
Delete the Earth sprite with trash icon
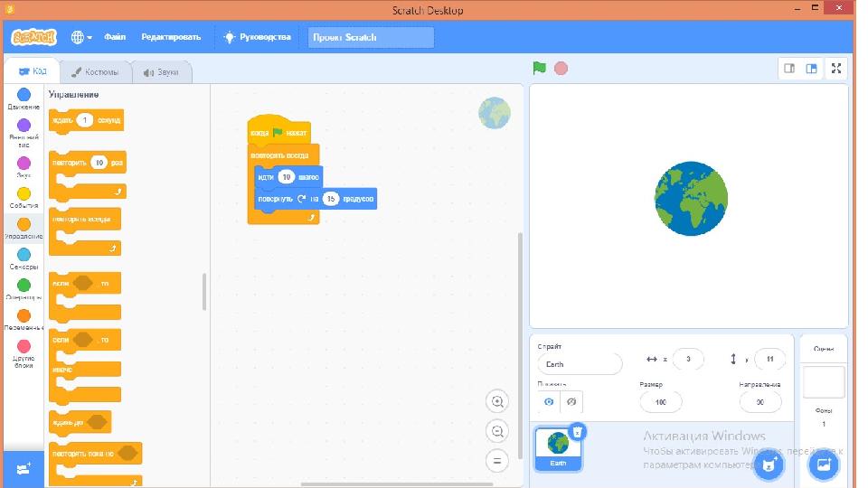click(x=578, y=432)
